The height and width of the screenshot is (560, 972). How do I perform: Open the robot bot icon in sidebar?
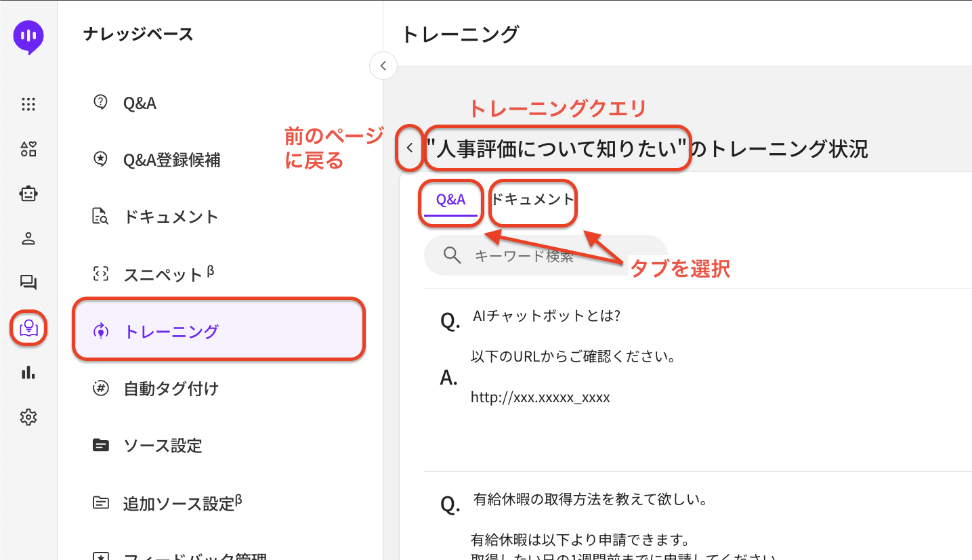[x=28, y=194]
